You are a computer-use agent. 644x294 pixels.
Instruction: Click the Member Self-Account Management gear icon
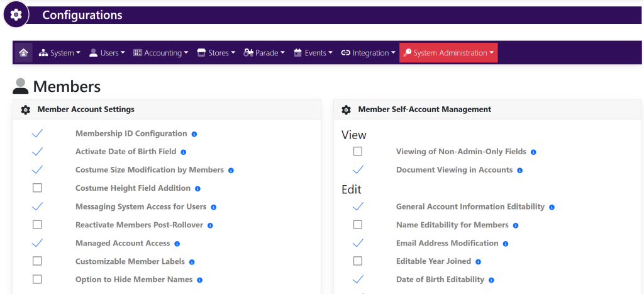coord(346,110)
